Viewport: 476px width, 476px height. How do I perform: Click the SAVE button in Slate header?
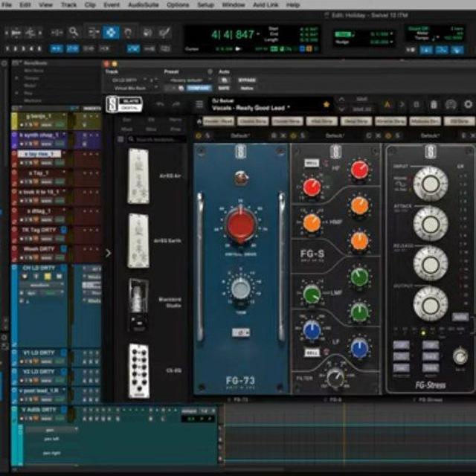coord(362,100)
